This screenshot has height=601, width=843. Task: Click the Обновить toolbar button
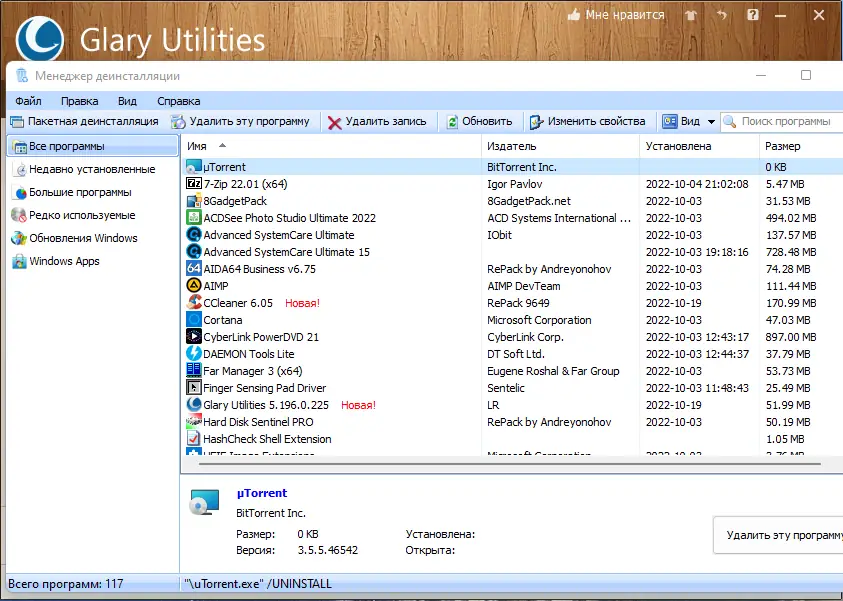tap(479, 121)
